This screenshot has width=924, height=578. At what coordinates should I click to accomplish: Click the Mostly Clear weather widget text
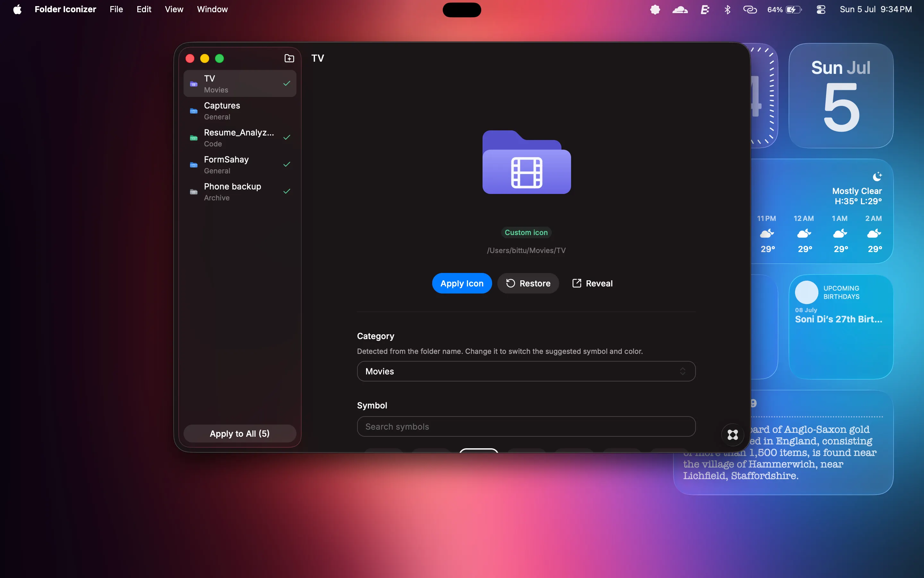pyautogui.click(x=857, y=191)
